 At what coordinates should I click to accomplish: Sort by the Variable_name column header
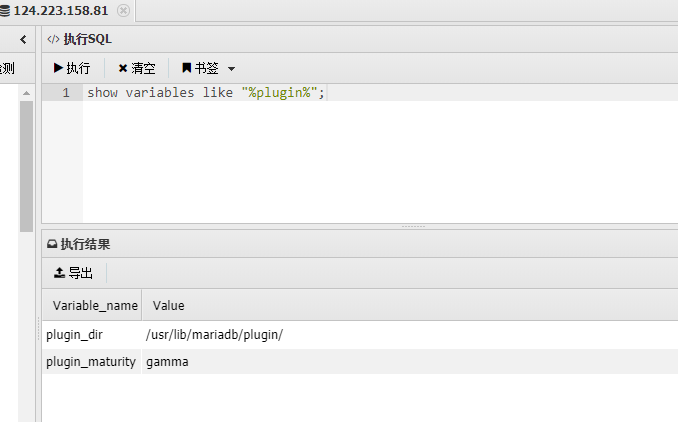(93, 306)
